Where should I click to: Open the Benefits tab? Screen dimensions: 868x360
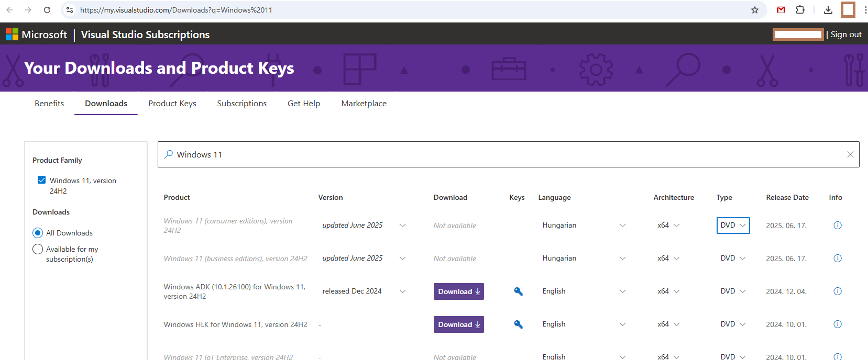[x=49, y=104]
